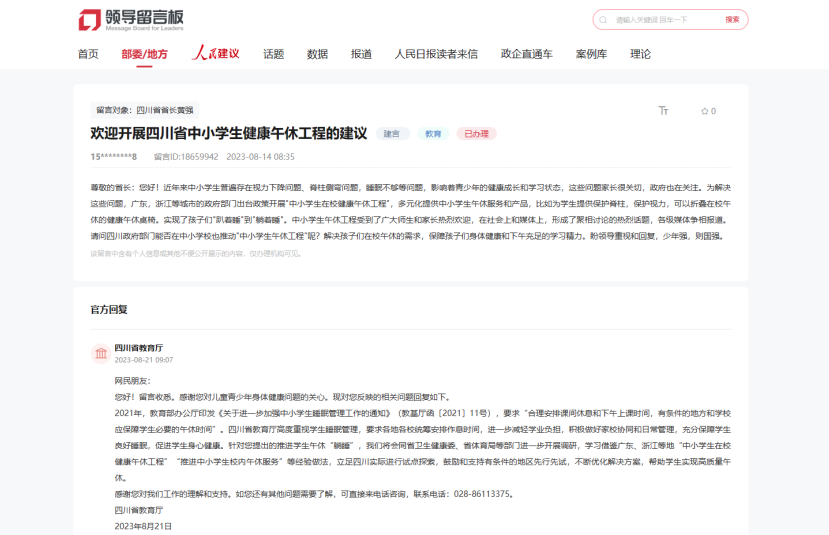Image resolution: width=829 pixels, height=535 pixels.
Task: Open 人民日报读者来信 in the navigation
Action: (x=436, y=54)
